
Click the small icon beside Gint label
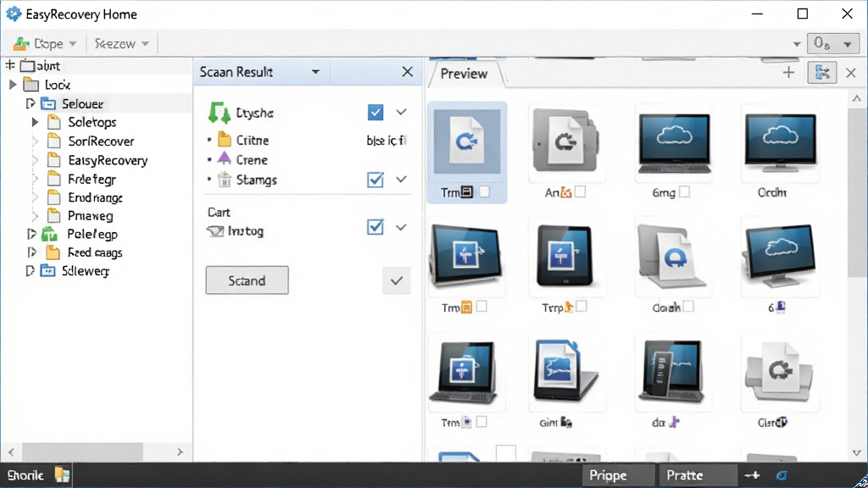click(565, 422)
